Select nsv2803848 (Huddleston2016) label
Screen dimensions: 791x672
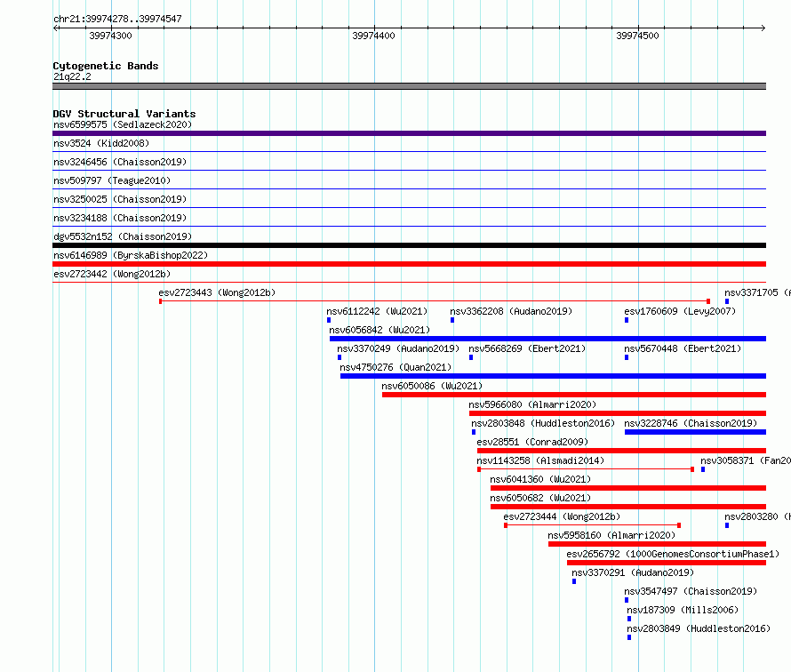(543, 423)
